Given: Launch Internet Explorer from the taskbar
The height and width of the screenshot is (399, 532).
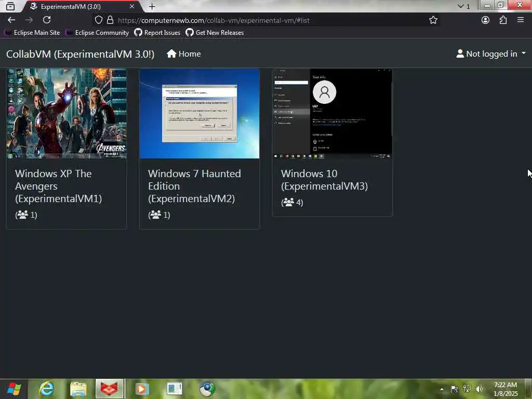Looking at the screenshot, I should click(46, 389).
